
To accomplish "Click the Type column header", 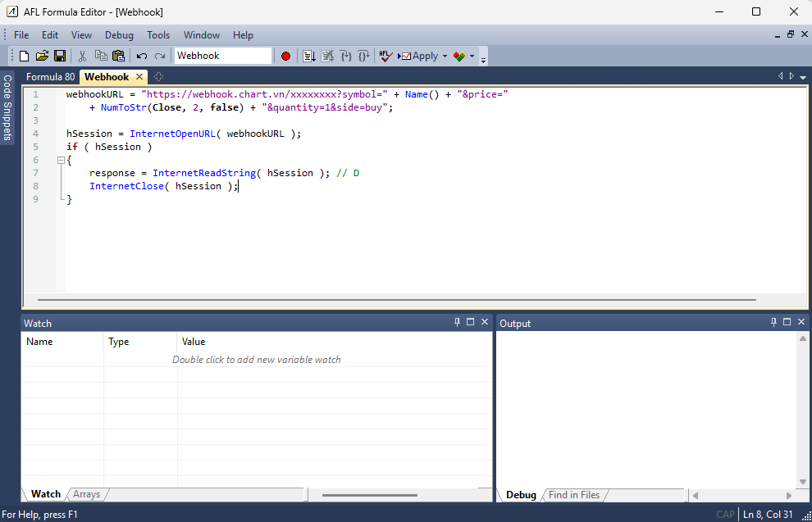I will [x=140, y=342].
